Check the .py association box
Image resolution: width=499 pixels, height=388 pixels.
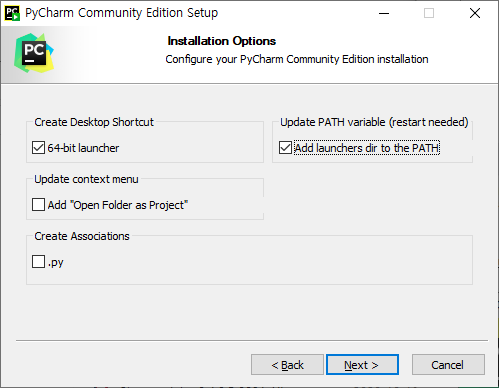(x=38, y=262)
